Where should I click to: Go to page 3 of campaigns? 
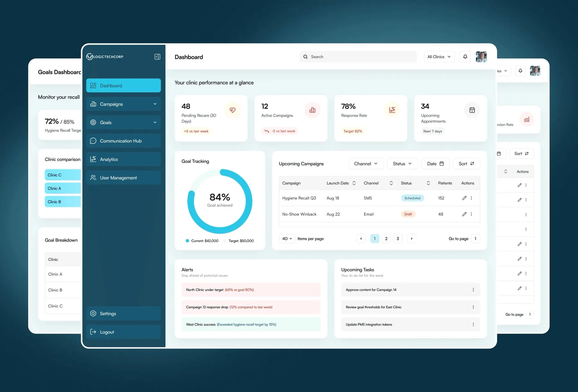point(398,239)
